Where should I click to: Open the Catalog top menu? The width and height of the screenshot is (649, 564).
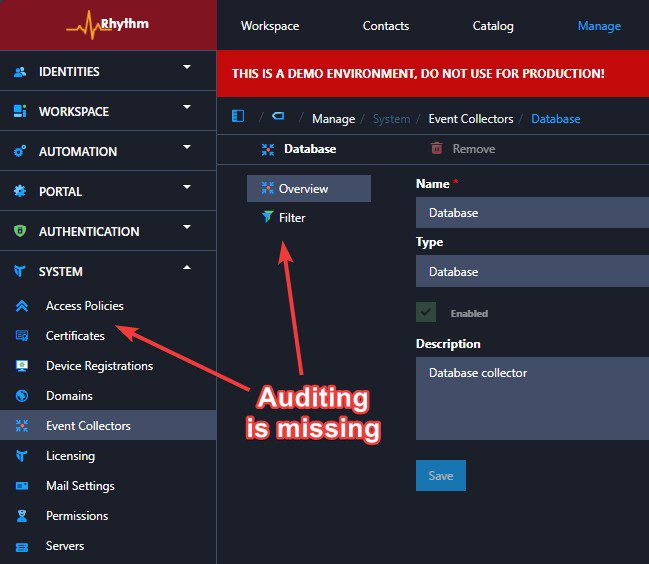coord(493,26)
